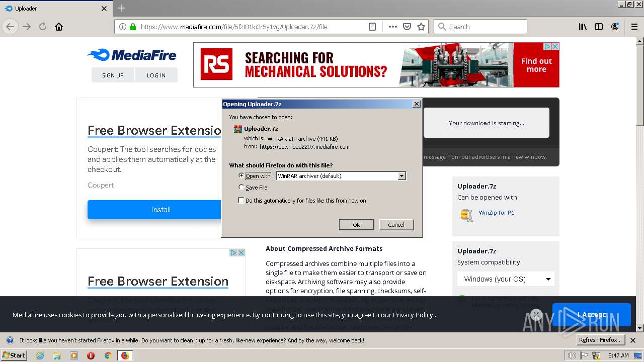644x362 pixels.
Task: Click the Search input box
Action: point(480,27)
